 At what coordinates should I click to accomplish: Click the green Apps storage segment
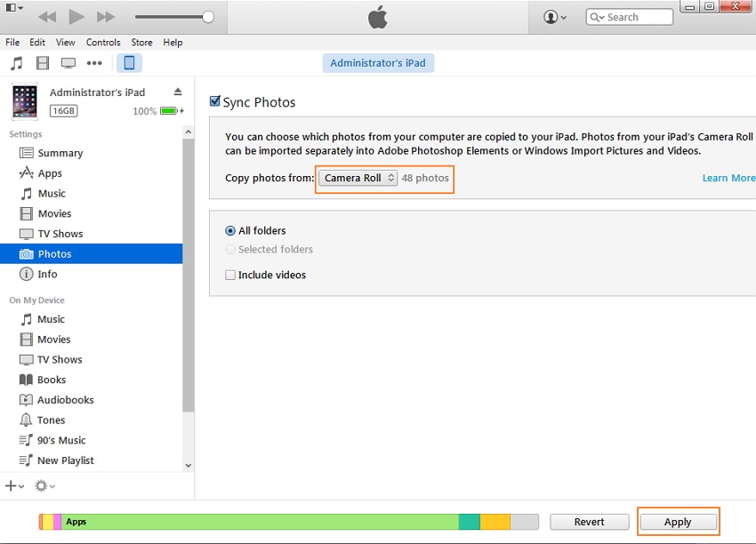[x=260, y=522]
